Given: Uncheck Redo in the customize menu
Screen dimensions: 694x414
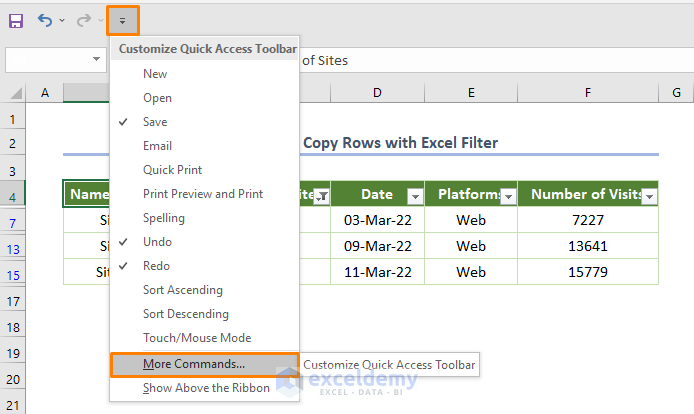Looking at the screenshot, I should [156, 266].
